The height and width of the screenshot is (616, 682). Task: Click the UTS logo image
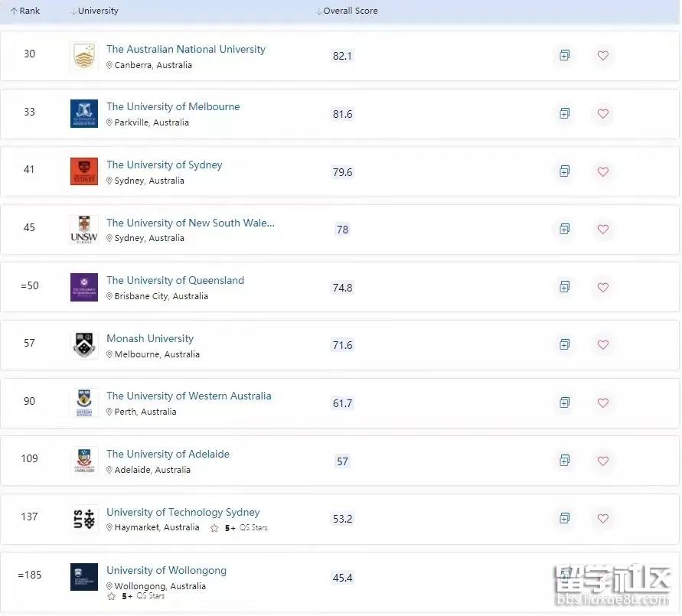click(x=83, y=518)
